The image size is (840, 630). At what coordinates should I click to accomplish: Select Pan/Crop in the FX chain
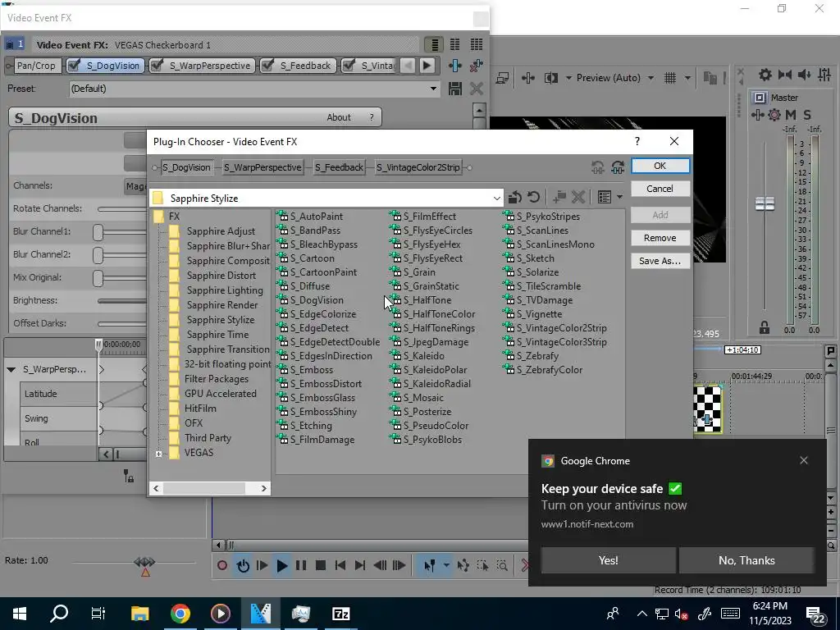[36, 66]
